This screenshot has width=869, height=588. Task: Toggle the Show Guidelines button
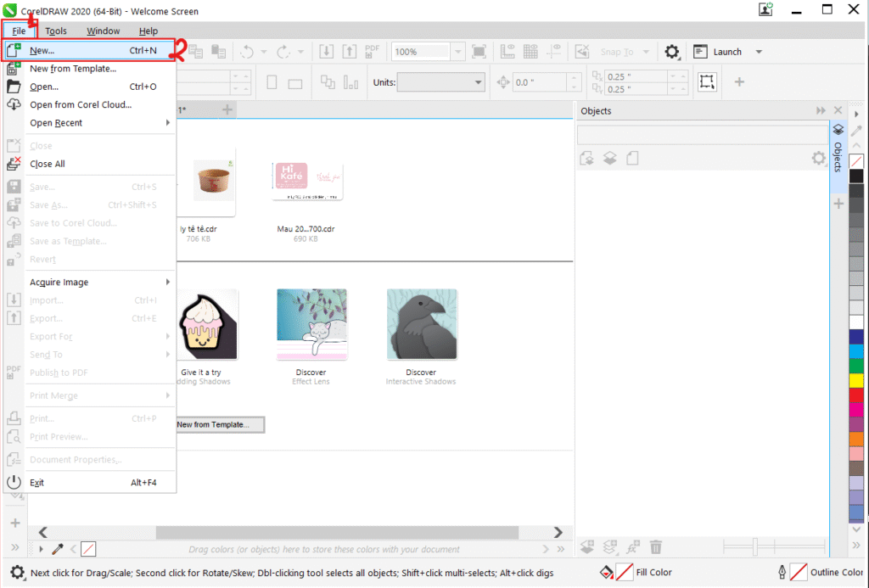tap(553, 52)
